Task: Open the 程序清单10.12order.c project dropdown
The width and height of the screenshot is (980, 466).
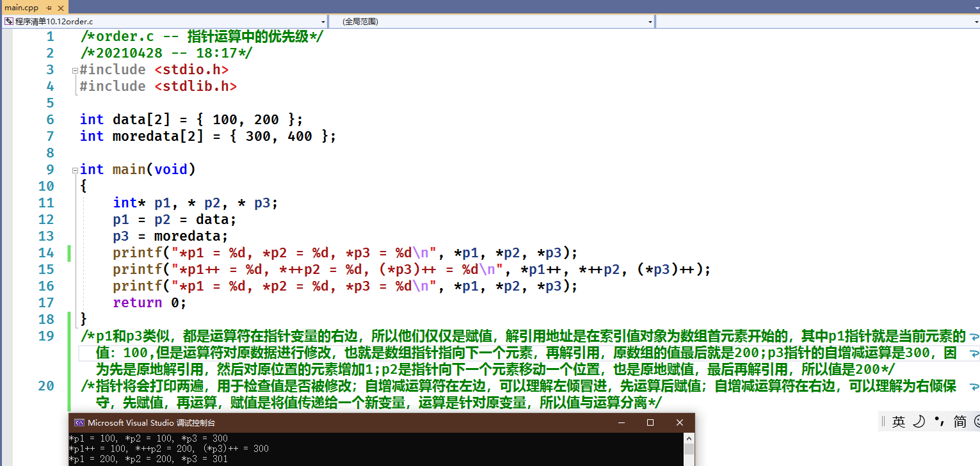Action: click(165, 21)
